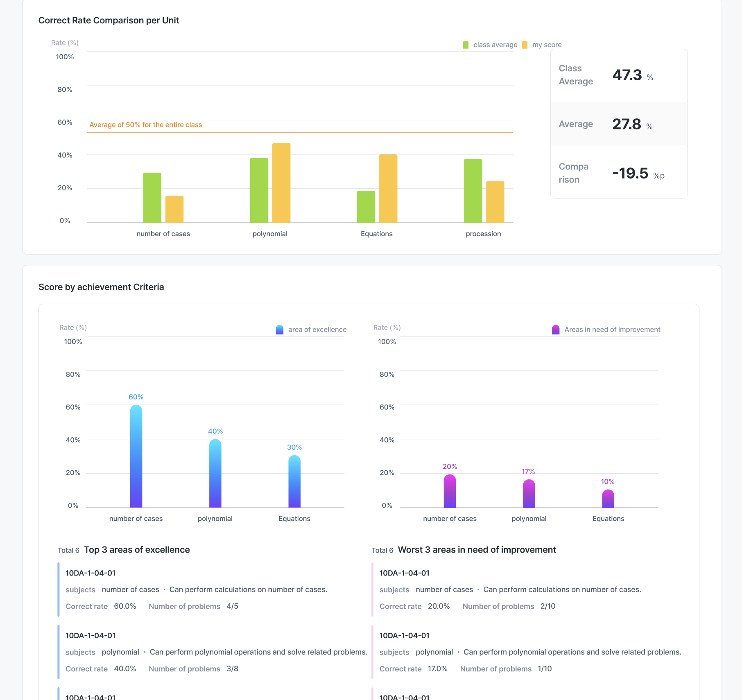
Task: Select the 60% blue bar for number of cases
Action: (136, 456)
